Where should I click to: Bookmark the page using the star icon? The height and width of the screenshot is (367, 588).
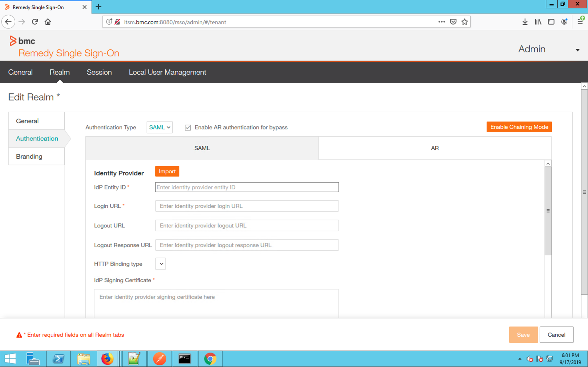(464, 21)
